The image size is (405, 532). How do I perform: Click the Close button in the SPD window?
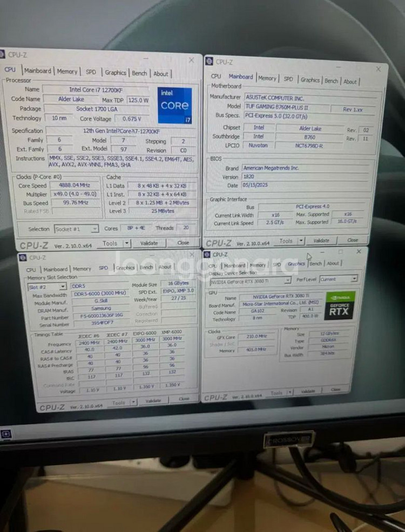(184, 399)
